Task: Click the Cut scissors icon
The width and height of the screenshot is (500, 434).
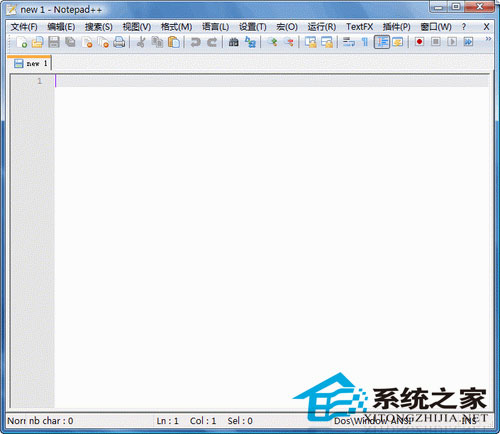Action: coord(141,42)
